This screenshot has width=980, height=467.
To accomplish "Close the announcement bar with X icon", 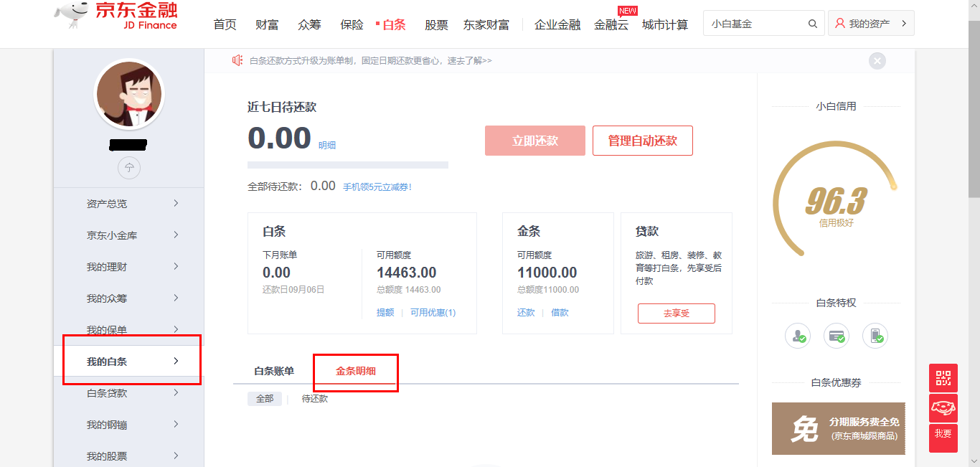I will [877, 61].
